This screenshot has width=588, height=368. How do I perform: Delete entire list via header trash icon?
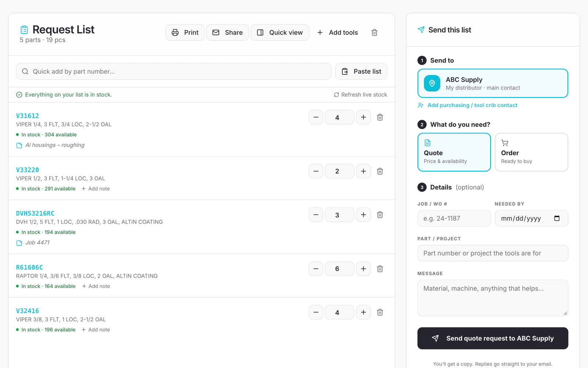[x=374, y=32]
